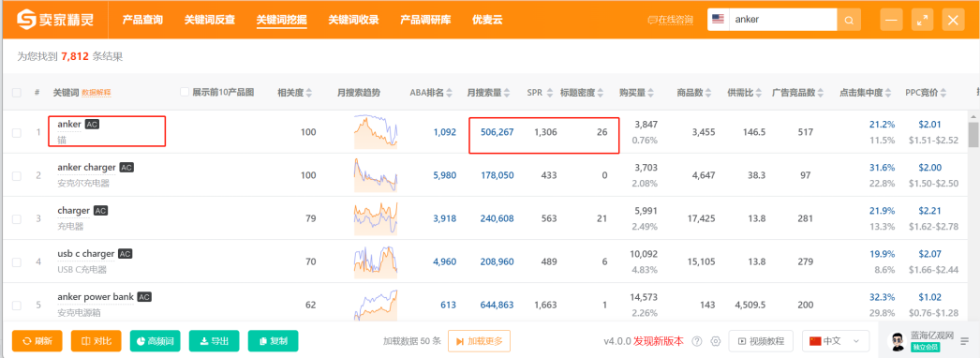The width and height of the screenshot is (980, 358).
Task: Open the 中文 language dropdown
Action: (836, 341)
